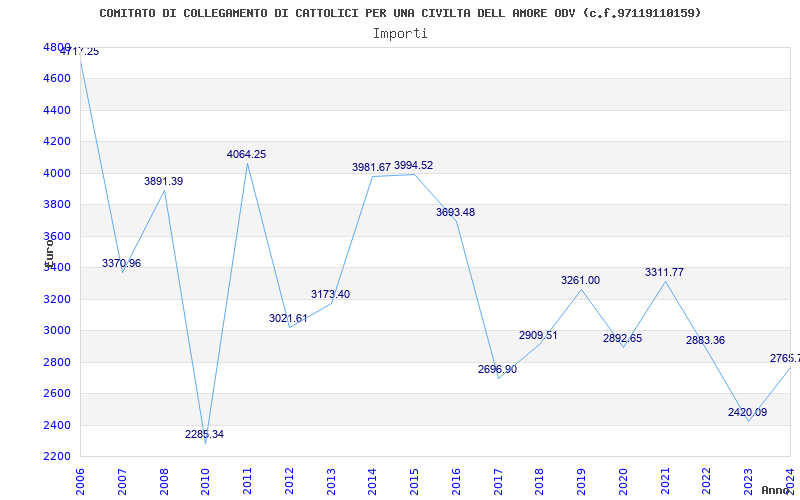Select the 3600 y-axis tick label
Screen dimensions: 800x500
coord(57,236)
